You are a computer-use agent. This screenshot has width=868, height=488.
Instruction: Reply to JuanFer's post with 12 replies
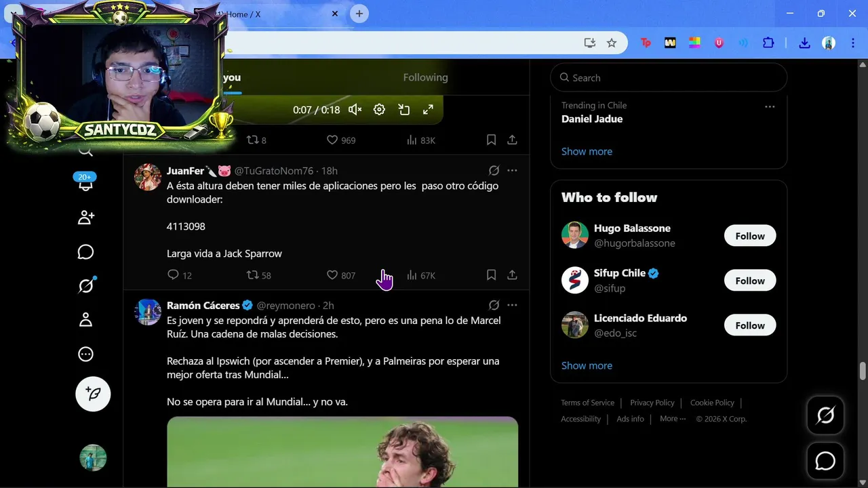180,275
